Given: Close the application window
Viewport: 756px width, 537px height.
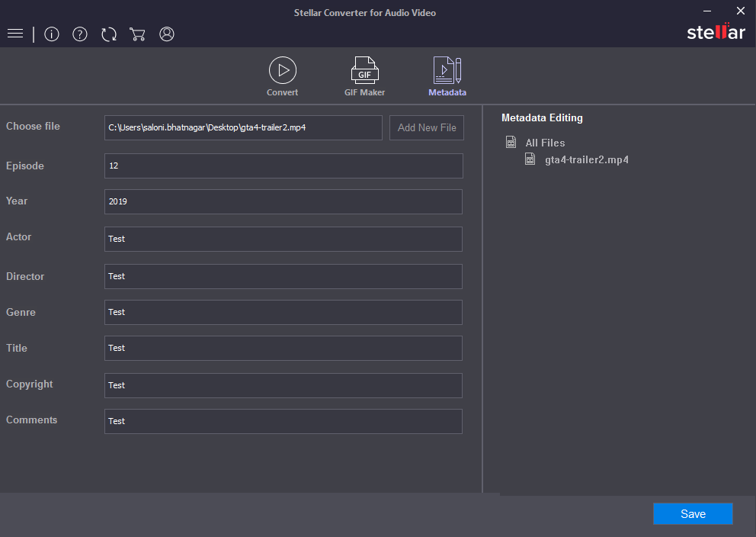Looking at the screenshot, I should pyautogui.click(x=741, y=11).
